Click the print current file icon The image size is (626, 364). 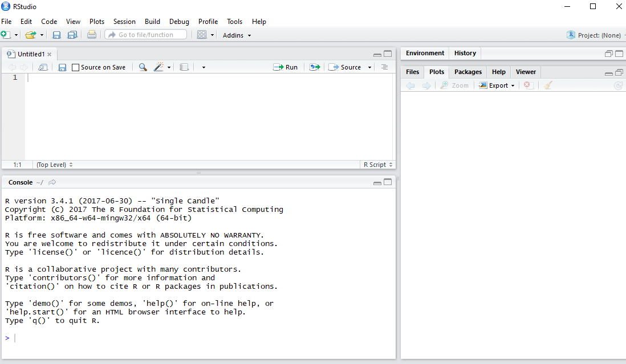(92, 35)
